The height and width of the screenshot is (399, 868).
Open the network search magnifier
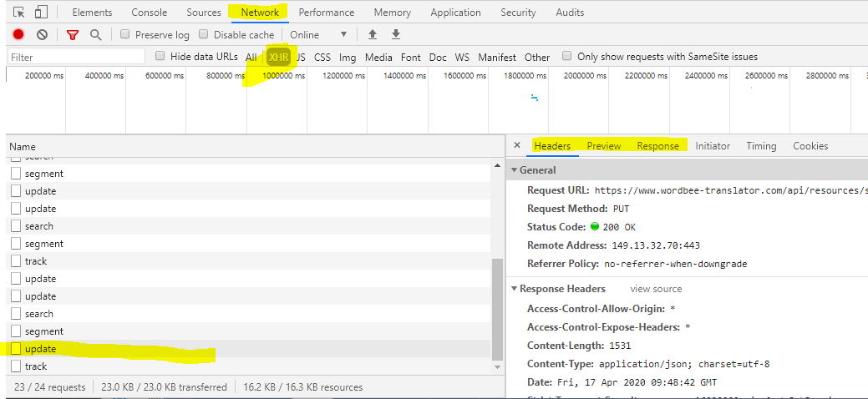tap(95, 35)
